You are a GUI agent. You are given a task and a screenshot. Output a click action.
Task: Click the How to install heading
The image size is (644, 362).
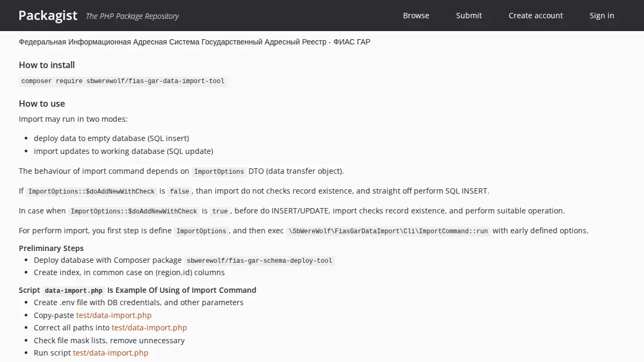[x=47, y=65]
